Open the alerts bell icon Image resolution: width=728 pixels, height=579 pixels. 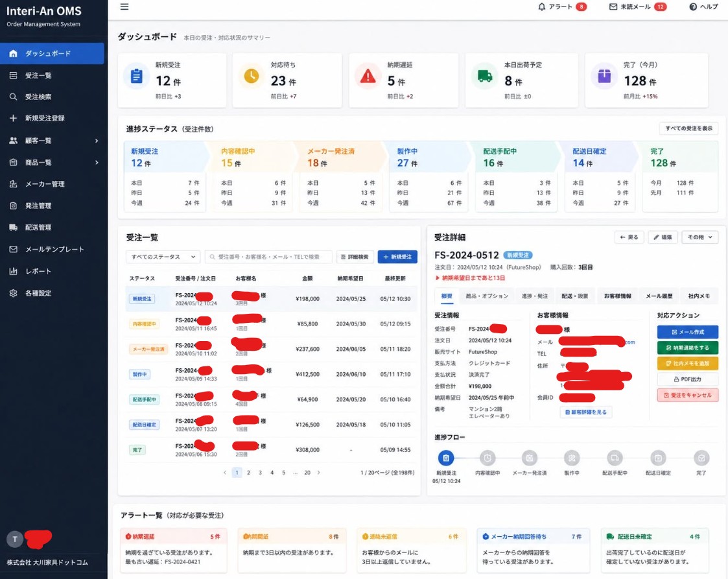(542, 7)
